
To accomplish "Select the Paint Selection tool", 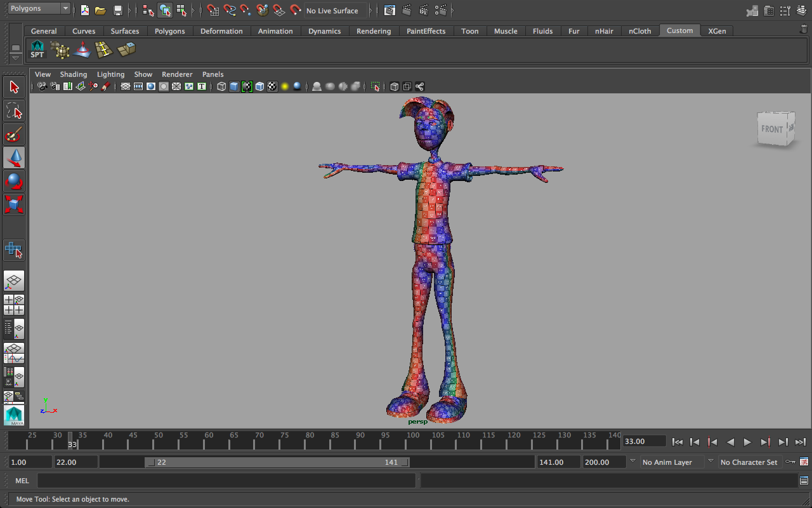I will pyautogui.click(x=14, y=134).
